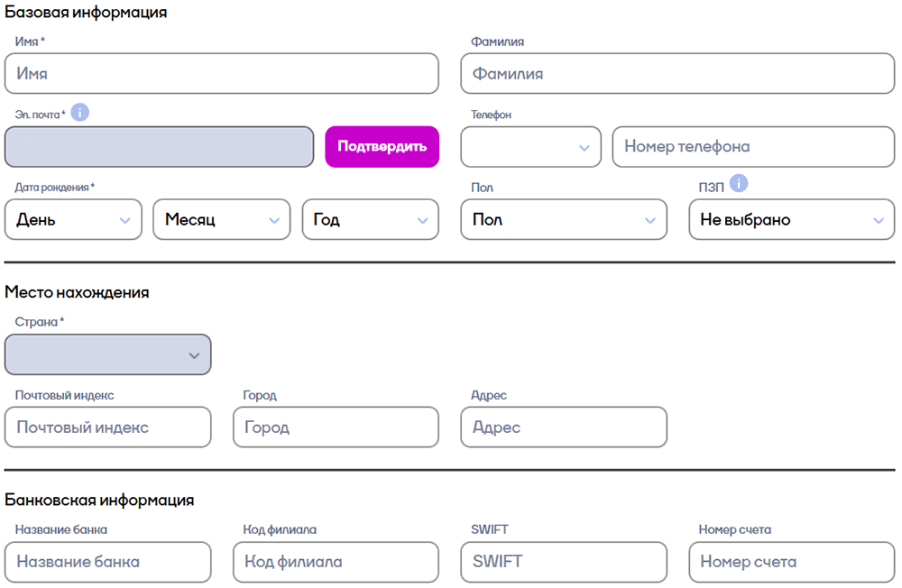Click the Номер телефона field
Image resolution: width=902 pixels, height=588 pixels.
[x=753, y=147]
